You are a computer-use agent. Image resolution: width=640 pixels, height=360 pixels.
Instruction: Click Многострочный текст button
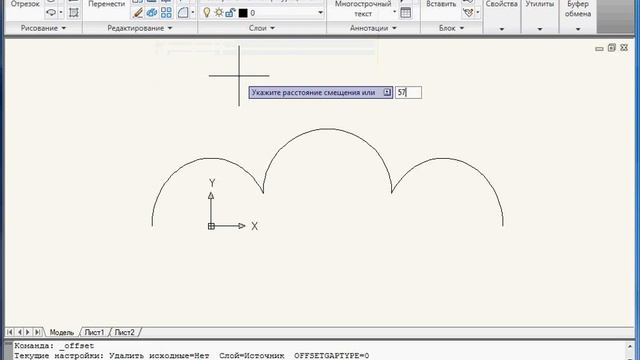363,9
